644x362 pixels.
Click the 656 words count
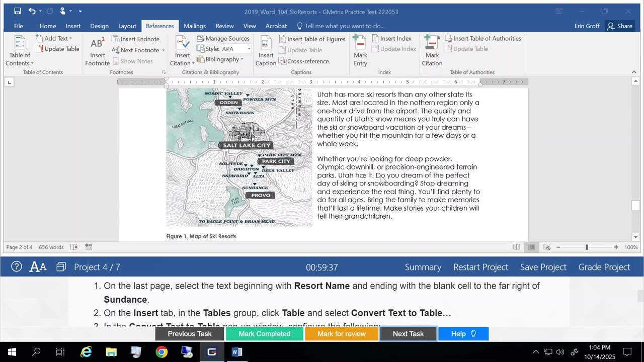click(x=51, y=247)
